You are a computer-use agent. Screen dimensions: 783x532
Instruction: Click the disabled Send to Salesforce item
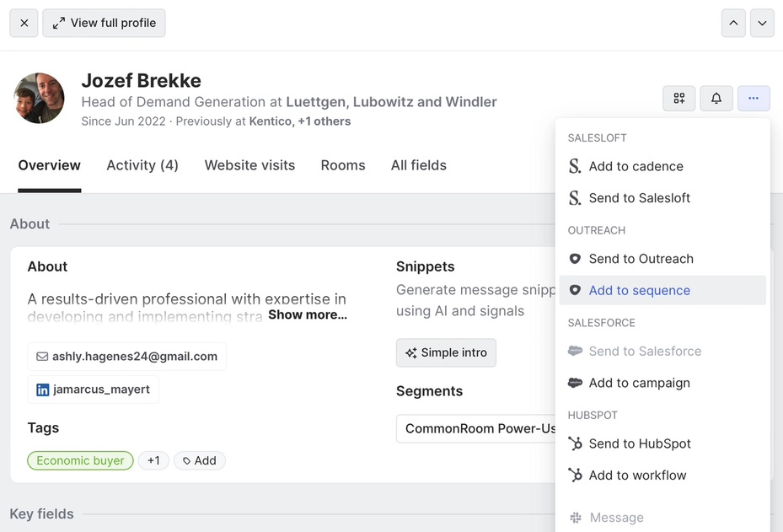point(662,352)
